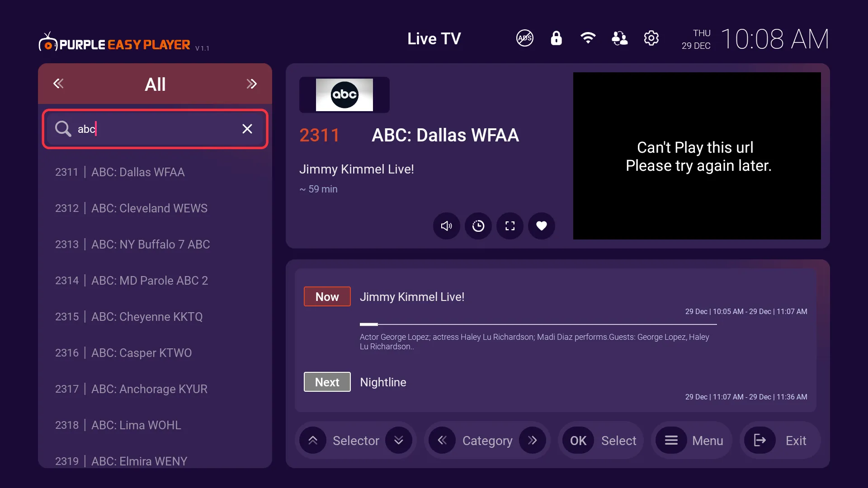Click Selector down arrow button

coord(399,441)
